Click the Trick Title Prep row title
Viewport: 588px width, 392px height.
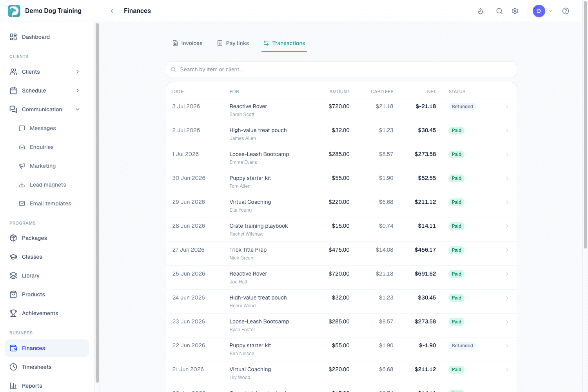tap(248, 250)
